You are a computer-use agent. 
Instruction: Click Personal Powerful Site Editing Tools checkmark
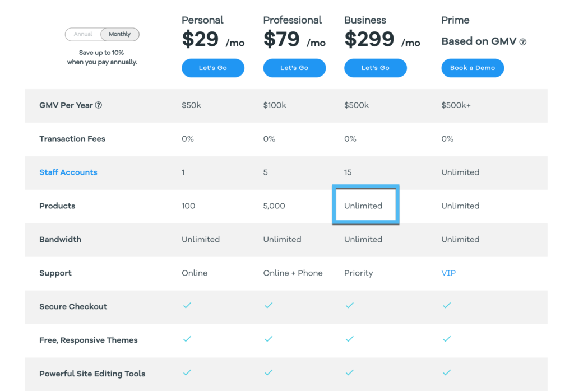(x=187, y=372)
